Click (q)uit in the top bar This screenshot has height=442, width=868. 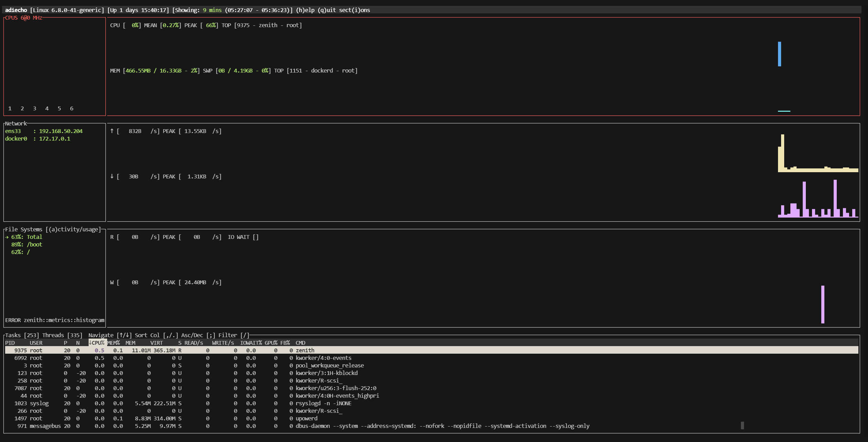(327, 10)
